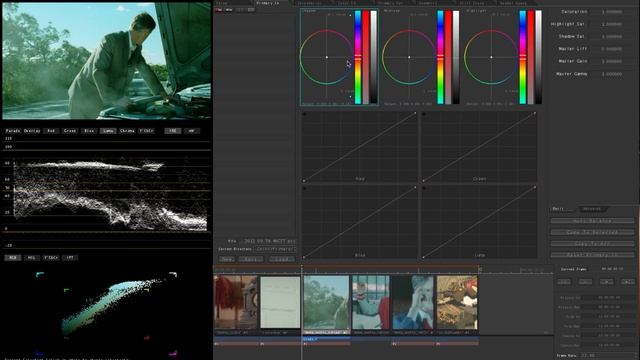Adjust the Shadow grayscale luma slider
Screen dimensions: 640x360
click(x=373, y=57)
